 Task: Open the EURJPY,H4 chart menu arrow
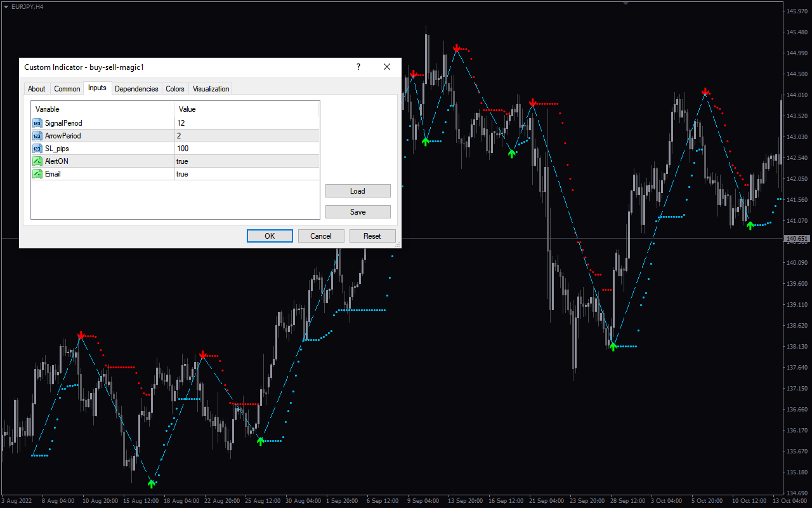click(x=6, y=6)
